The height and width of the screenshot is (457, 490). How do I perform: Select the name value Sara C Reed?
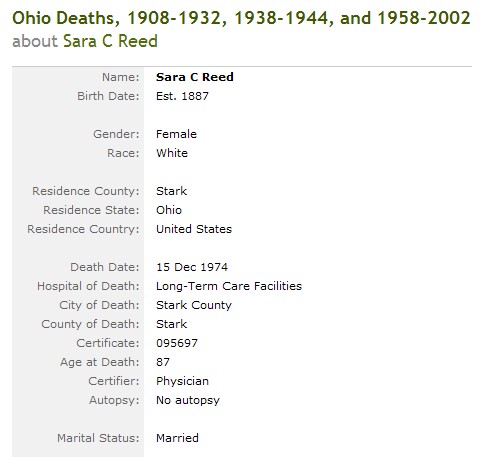click(x=195, y=77)
